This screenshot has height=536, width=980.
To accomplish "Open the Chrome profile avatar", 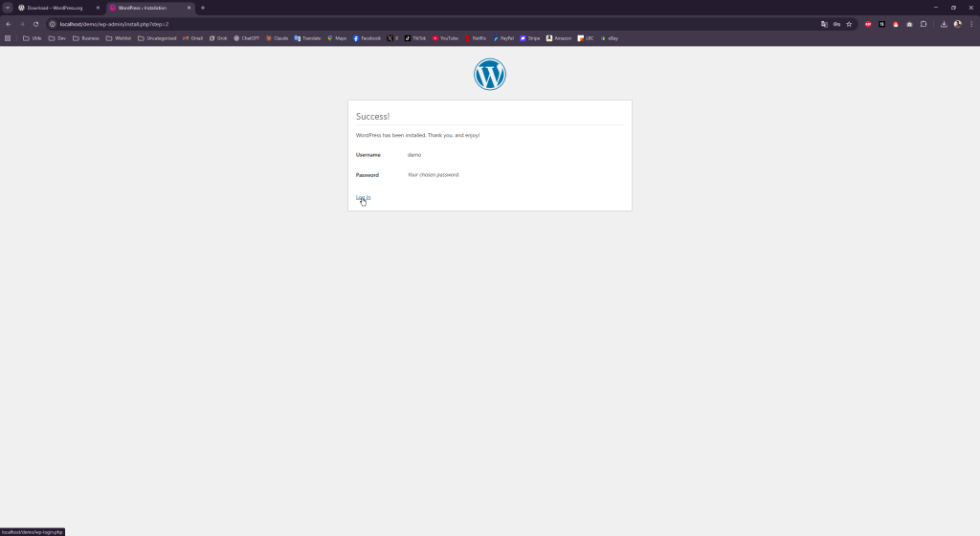I will click(957, 24).
